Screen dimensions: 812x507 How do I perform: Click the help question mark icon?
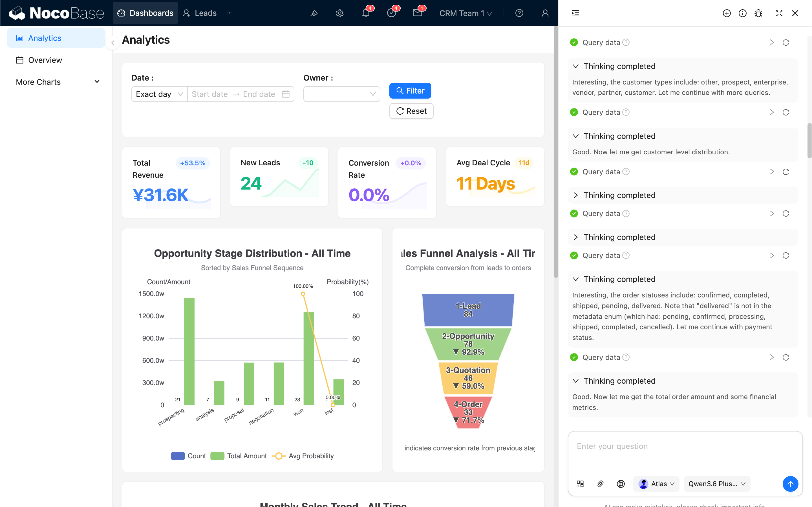(519, 13)
